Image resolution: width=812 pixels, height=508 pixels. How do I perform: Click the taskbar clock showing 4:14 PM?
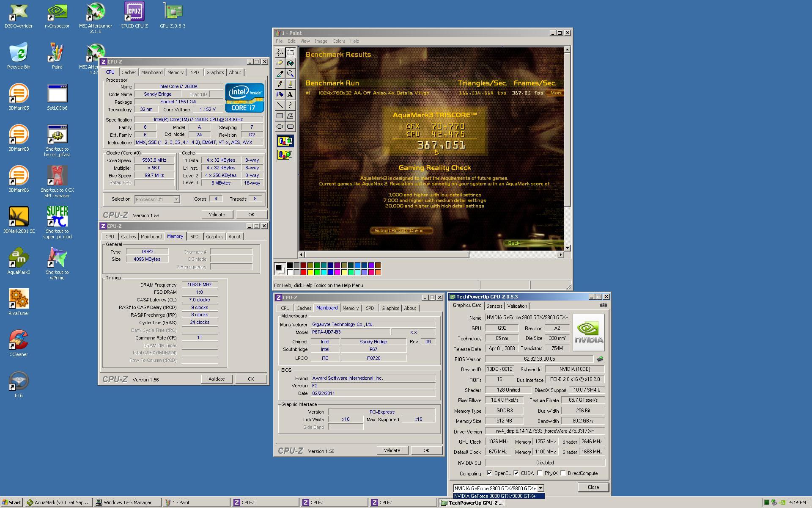(x=797, y=502)
